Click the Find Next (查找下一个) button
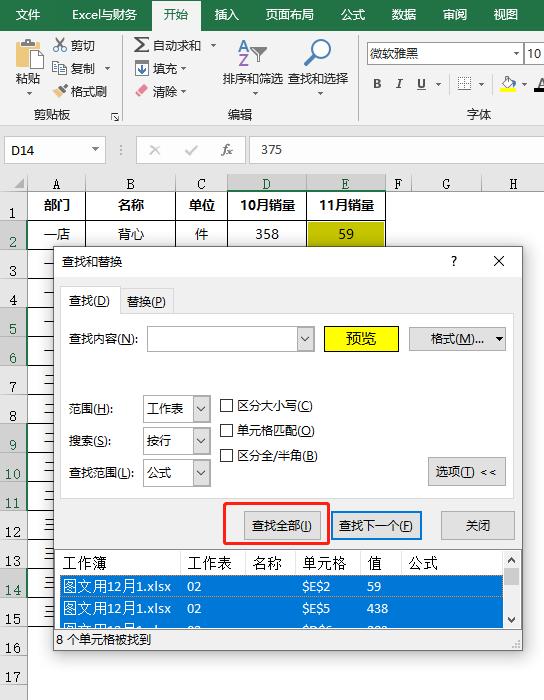 pyautogui.click(x=376, y=525)
